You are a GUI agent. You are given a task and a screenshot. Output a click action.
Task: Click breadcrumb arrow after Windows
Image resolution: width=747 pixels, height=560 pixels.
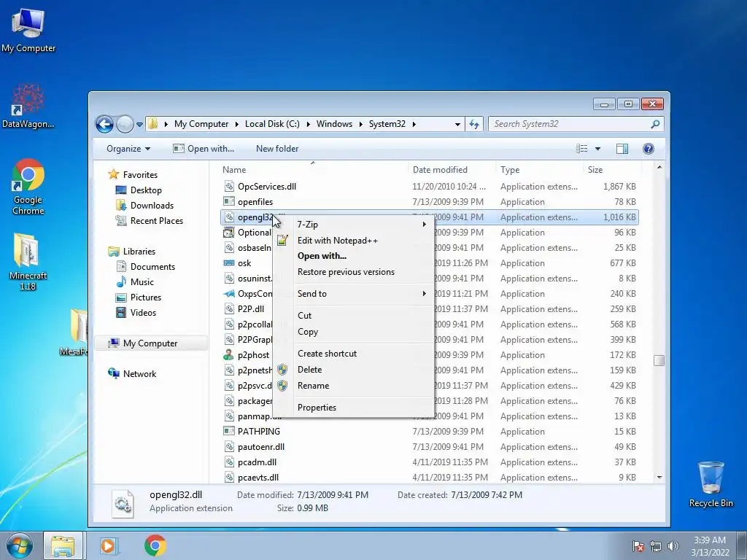[x=360, y=124]
